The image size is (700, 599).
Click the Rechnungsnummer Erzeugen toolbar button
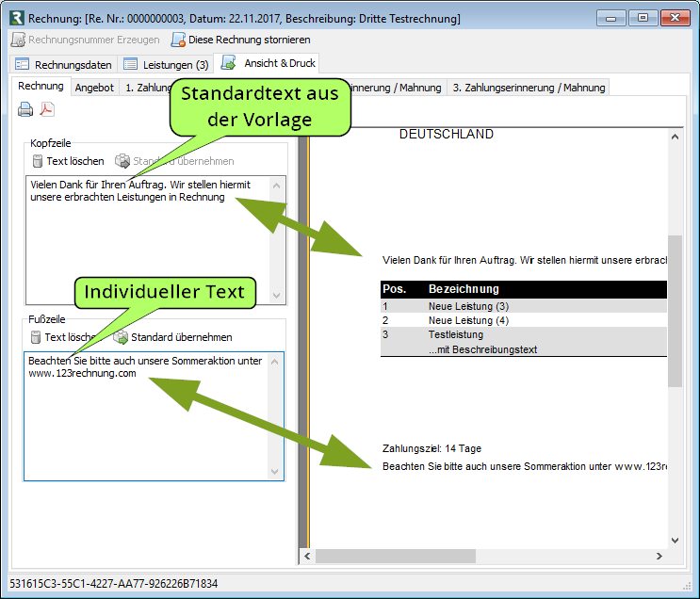86,40
